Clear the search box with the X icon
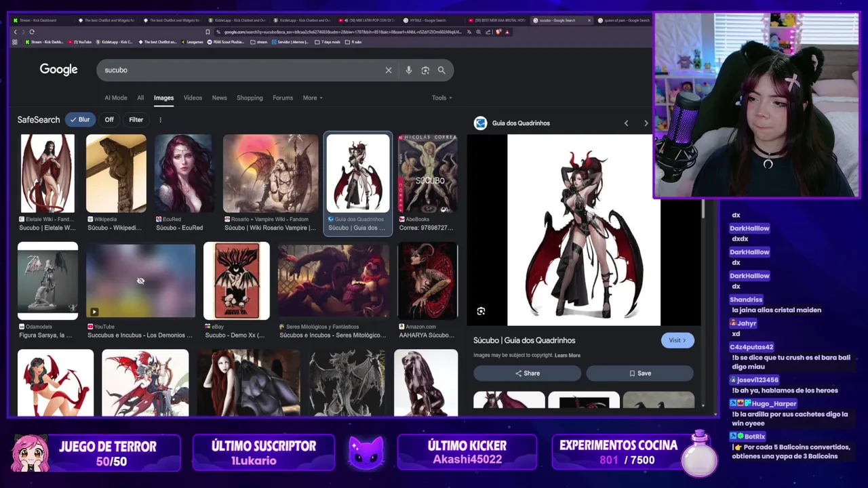868x488 pixels. click(x=389, y=70)
